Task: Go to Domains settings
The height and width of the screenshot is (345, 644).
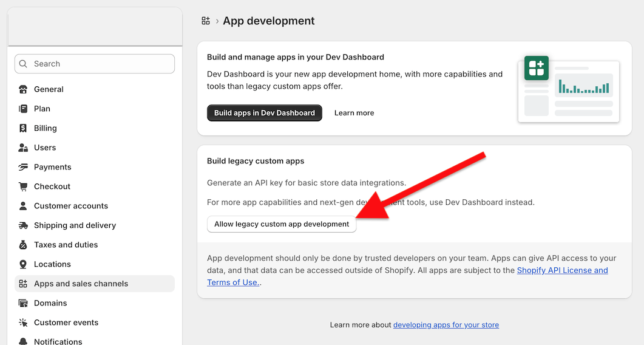Action: (50, 303)
